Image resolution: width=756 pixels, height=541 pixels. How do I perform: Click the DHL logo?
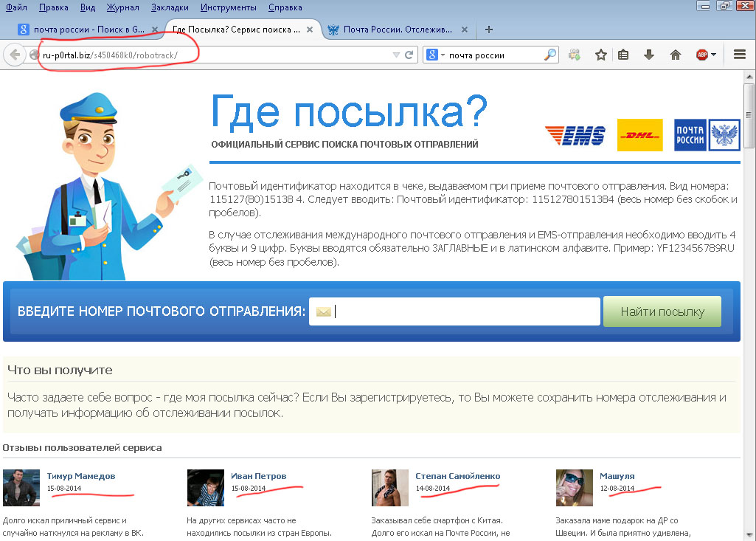639,135
